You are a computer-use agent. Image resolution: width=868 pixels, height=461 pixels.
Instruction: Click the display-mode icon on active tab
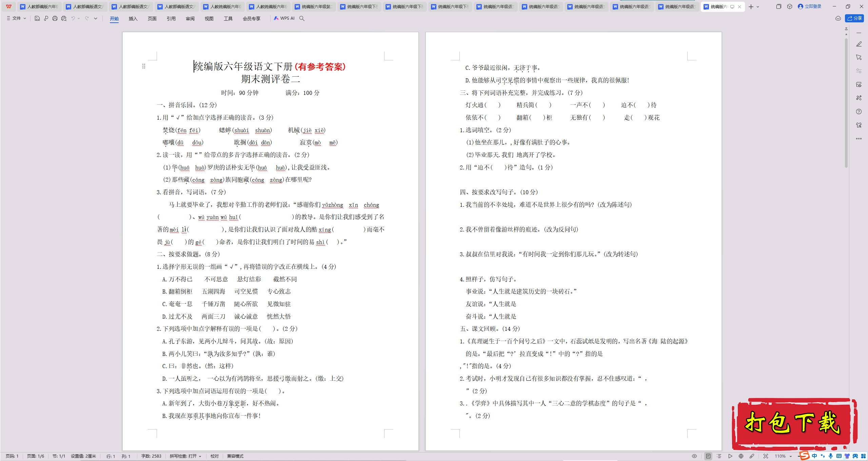coord(732,7)
